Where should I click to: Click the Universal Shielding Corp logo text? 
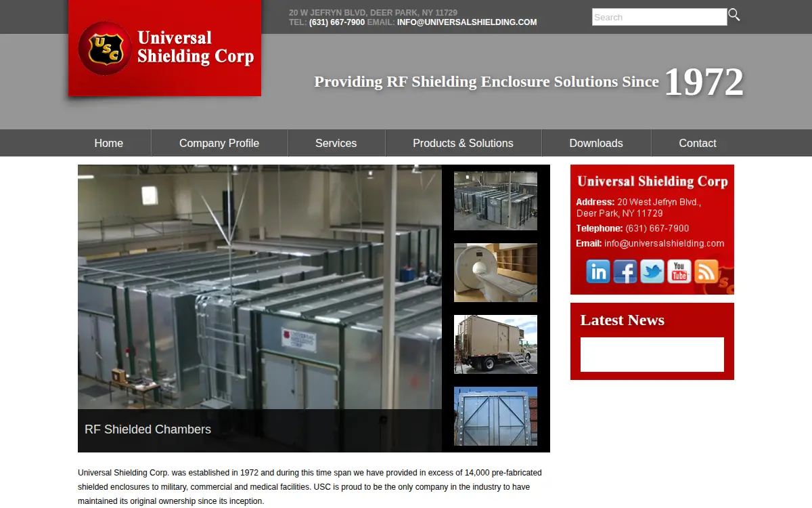196,47
